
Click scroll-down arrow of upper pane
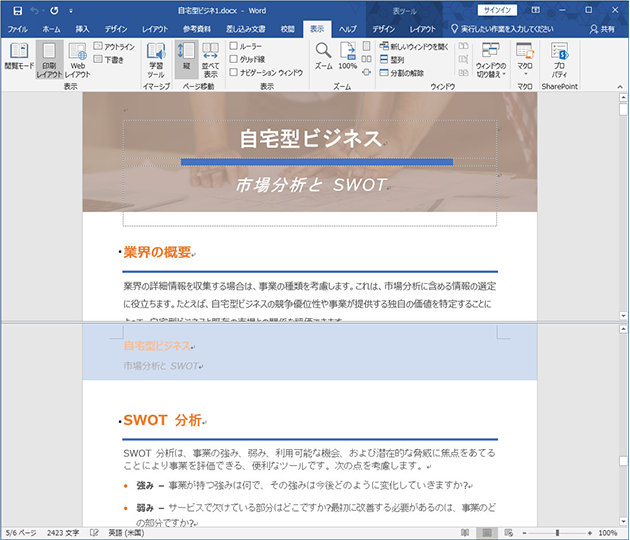coord(623,316)
